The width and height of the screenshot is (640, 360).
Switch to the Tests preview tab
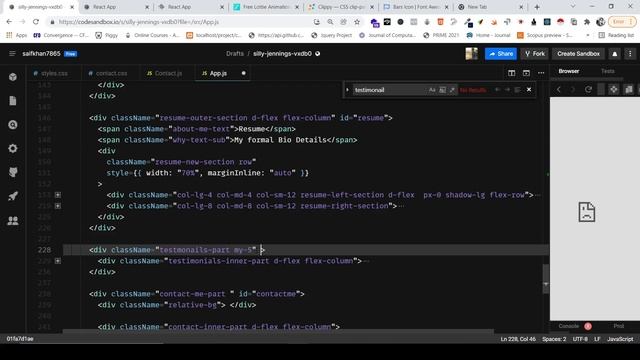(608, 71)
